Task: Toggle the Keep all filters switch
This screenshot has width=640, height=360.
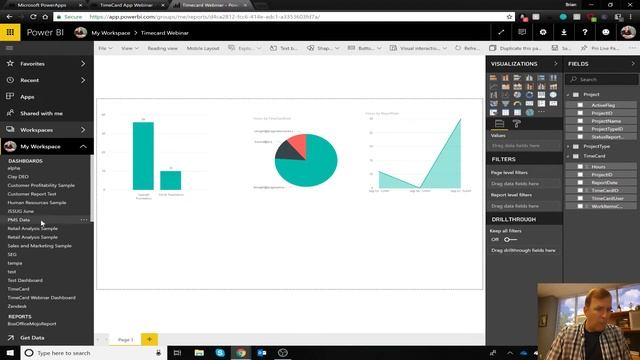Action: pos(510,240)
